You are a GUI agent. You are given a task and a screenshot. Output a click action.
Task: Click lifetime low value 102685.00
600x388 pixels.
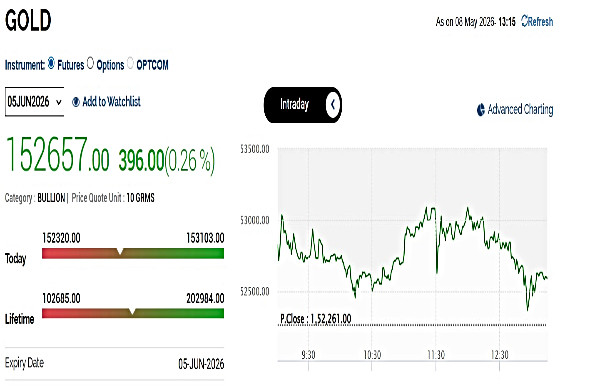click(61, 298)
